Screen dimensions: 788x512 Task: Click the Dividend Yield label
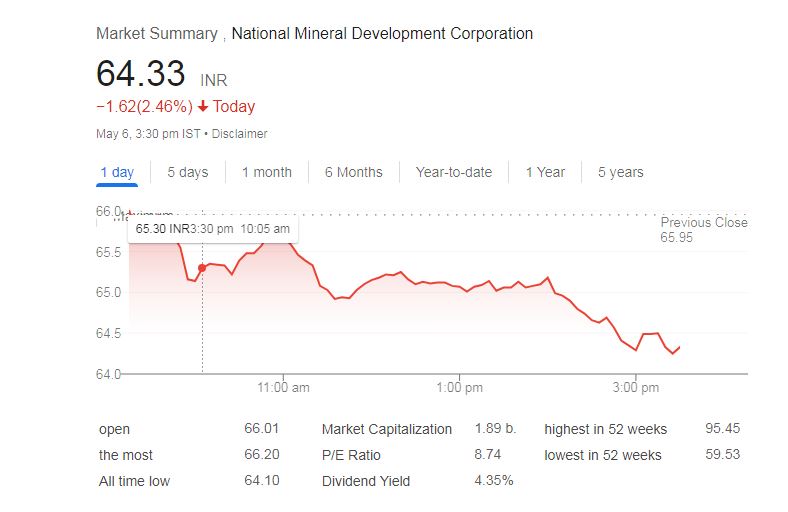pos(366,481)
